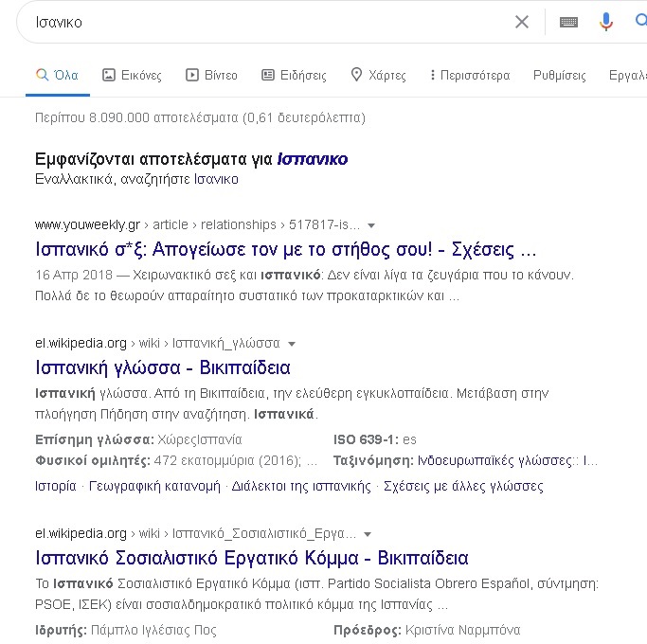The width and height of the screenshot is (647, 644).
Task: Open the Ιστορία sitelink
Action: coord(56,486)
